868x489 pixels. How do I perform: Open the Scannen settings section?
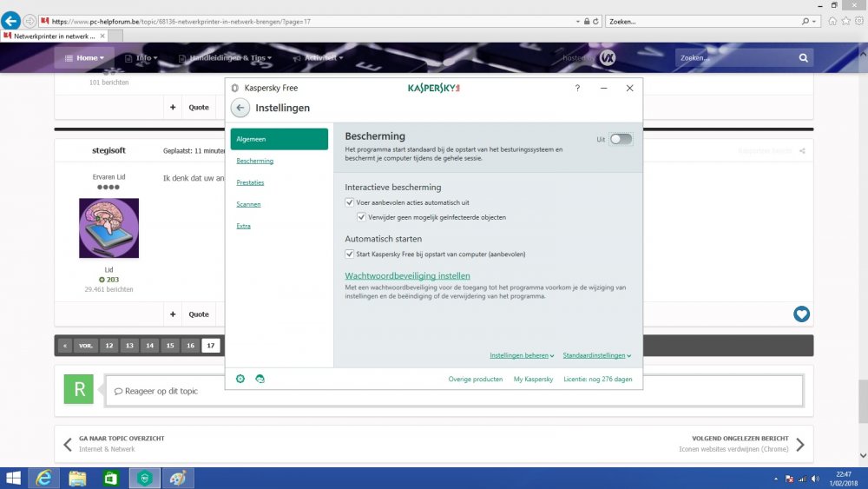click(x=248, y=204)
